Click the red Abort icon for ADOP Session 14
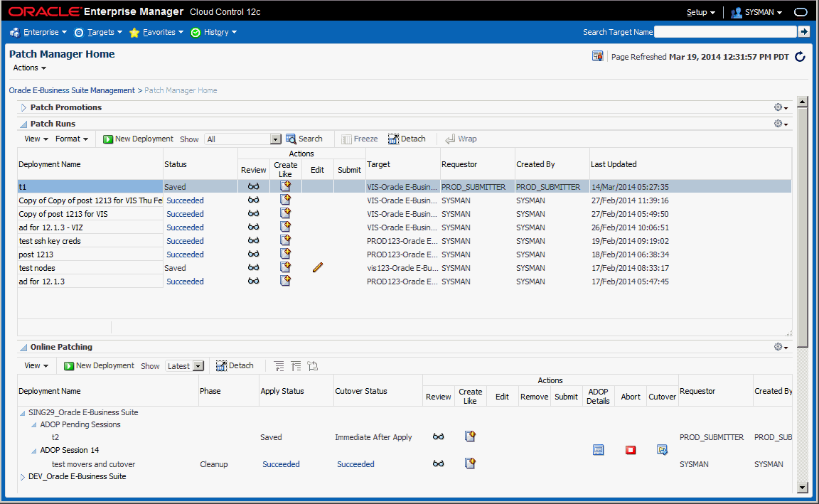Image resolution: width=819 pixels, height=504 pixels. tap(631, 450)
